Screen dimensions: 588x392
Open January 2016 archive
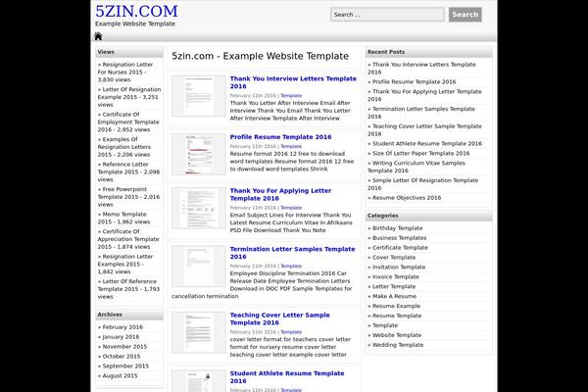click(121, 337)
